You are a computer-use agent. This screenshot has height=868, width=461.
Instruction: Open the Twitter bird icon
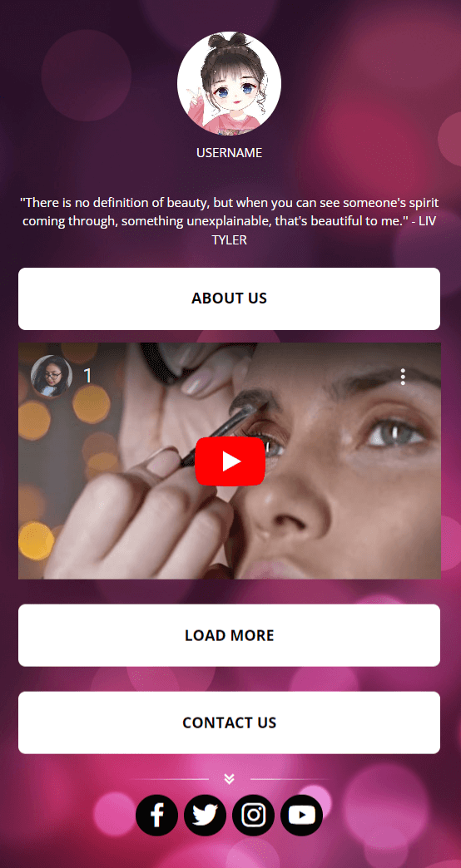point(205,815)
